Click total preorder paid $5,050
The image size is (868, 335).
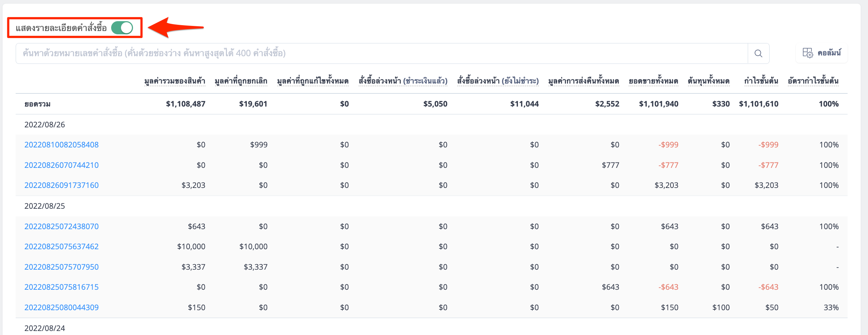coord(435,104)
